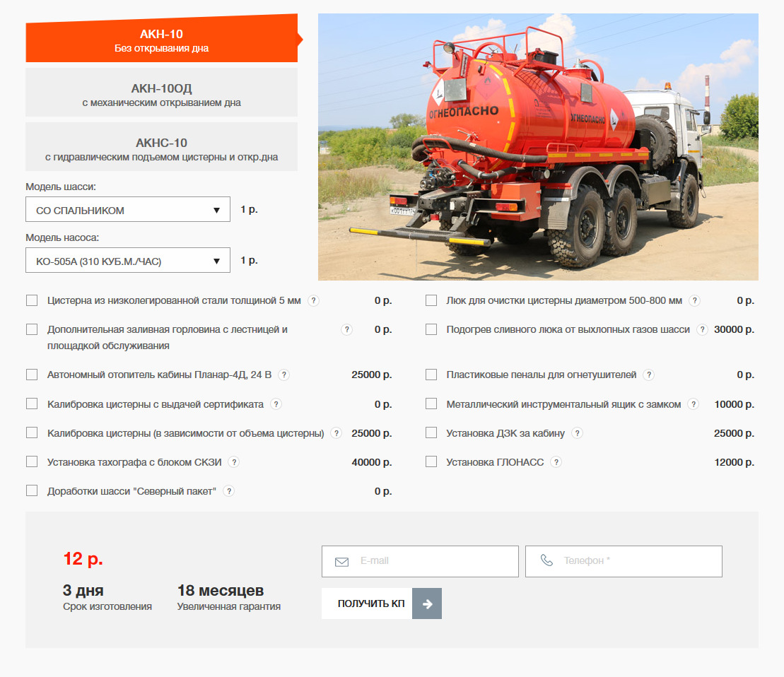This screenshot has width=784, height=677.
Task: Check the Автономный отопитель кабины Планар-4Д option
Action: (32, 375)
